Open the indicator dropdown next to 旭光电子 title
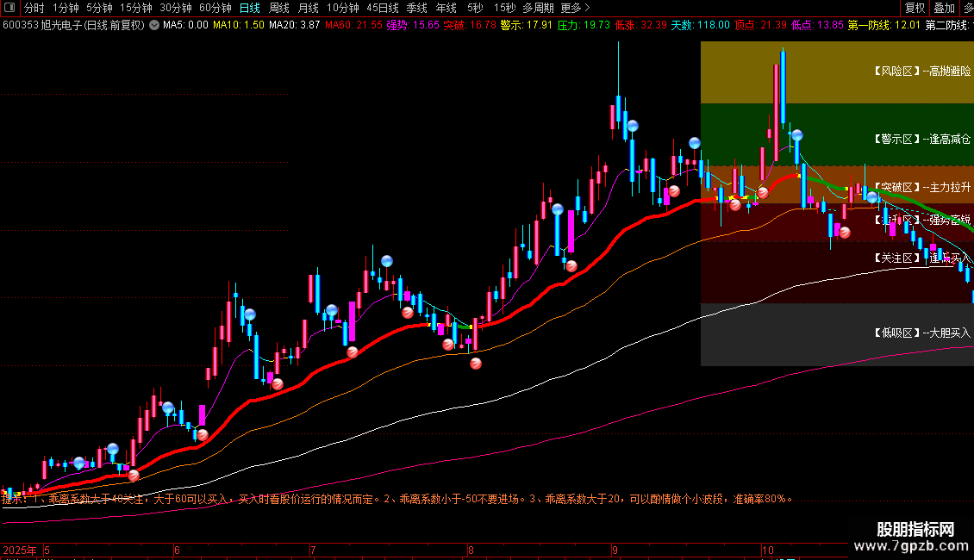The image size is (974, 560). (x=154, y=26)
